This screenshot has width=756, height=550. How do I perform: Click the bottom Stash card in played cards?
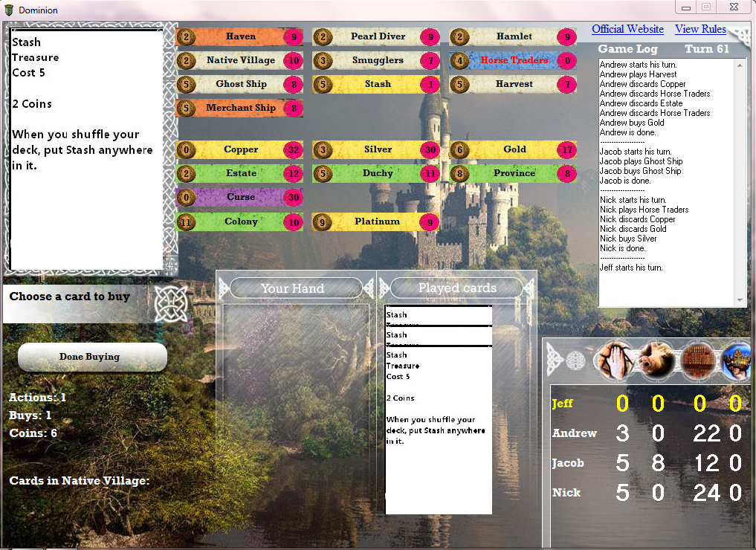pyautogui.click(x=438, y=431)
